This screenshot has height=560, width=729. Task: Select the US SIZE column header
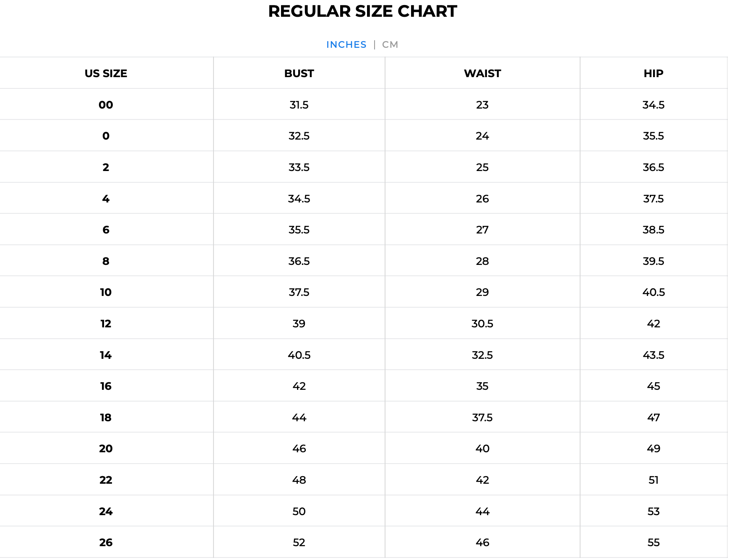(x=106, y=73)
